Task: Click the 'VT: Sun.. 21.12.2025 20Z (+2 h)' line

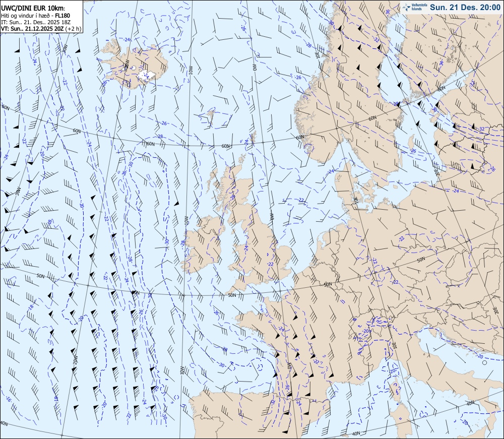Action: 41,29
